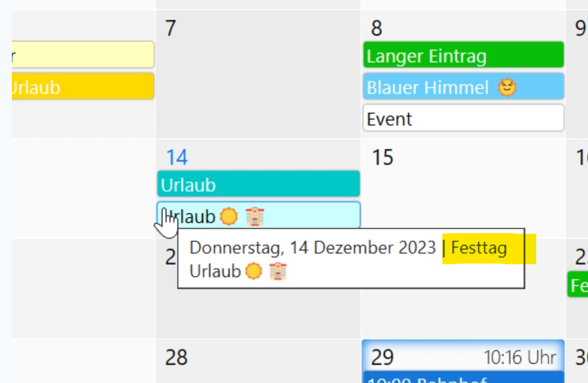Click the sun icon in day 14's Urlaub entry
Screen dimensions: 588x383
point(229,216)
